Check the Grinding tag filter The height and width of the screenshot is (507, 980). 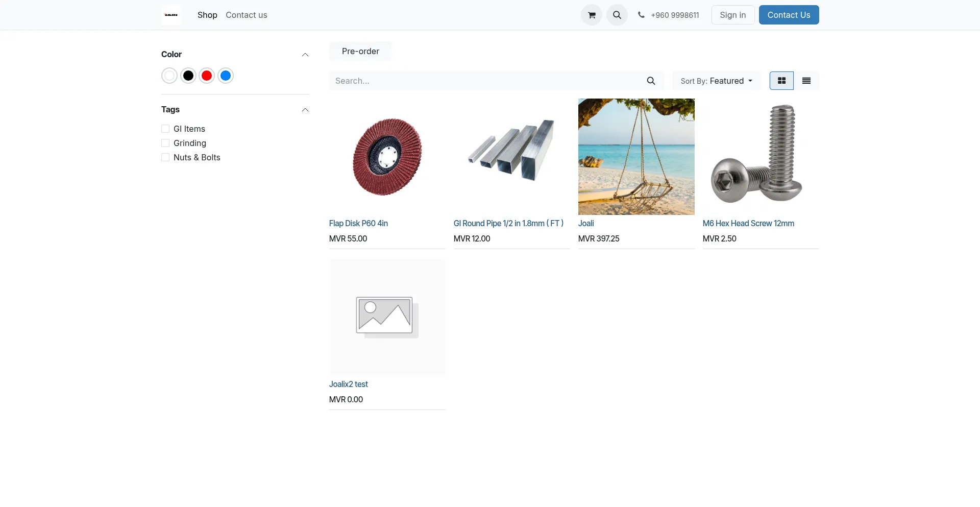(x=165, y=143)
